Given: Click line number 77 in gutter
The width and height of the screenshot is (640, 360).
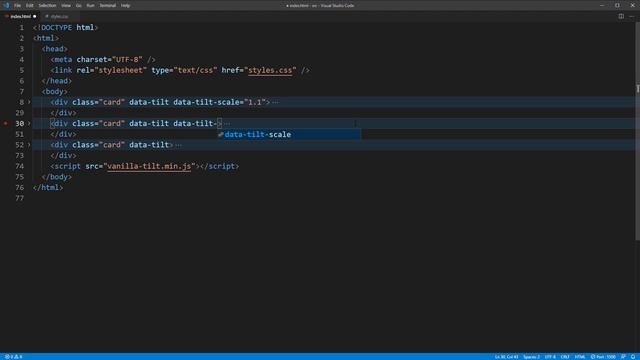Looking at the screenshot, I should (20, 198).
